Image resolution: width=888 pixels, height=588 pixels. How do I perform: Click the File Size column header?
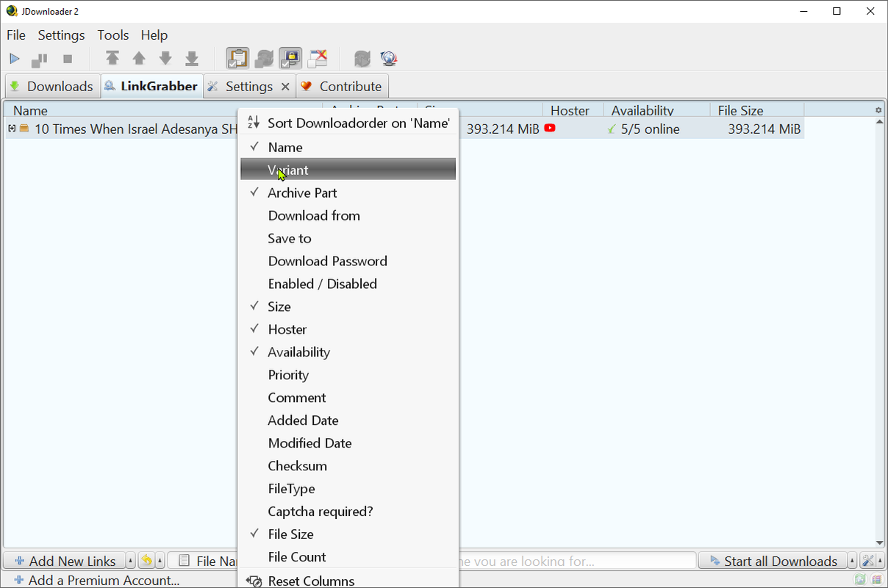[740, 111]
